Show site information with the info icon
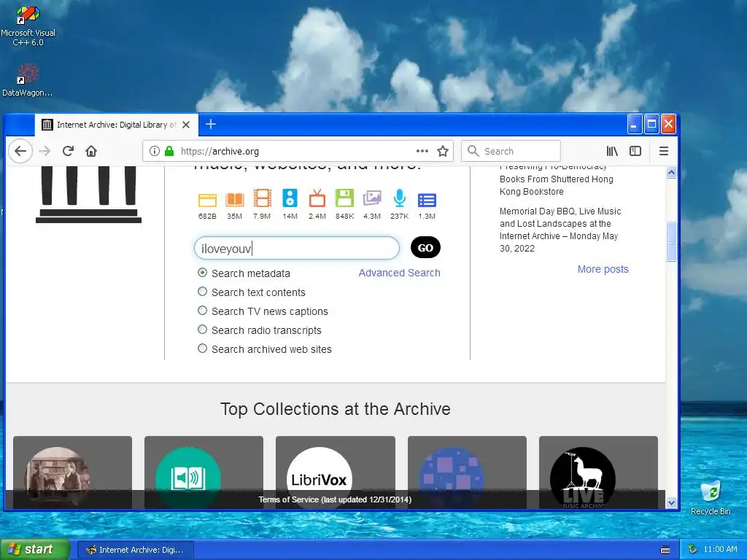The height and width of the screenshot is (560, 747). [155, 151]
